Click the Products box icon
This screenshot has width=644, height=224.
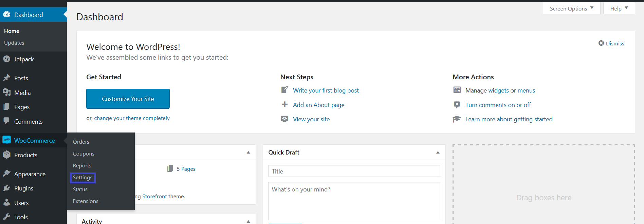point(7,155)
